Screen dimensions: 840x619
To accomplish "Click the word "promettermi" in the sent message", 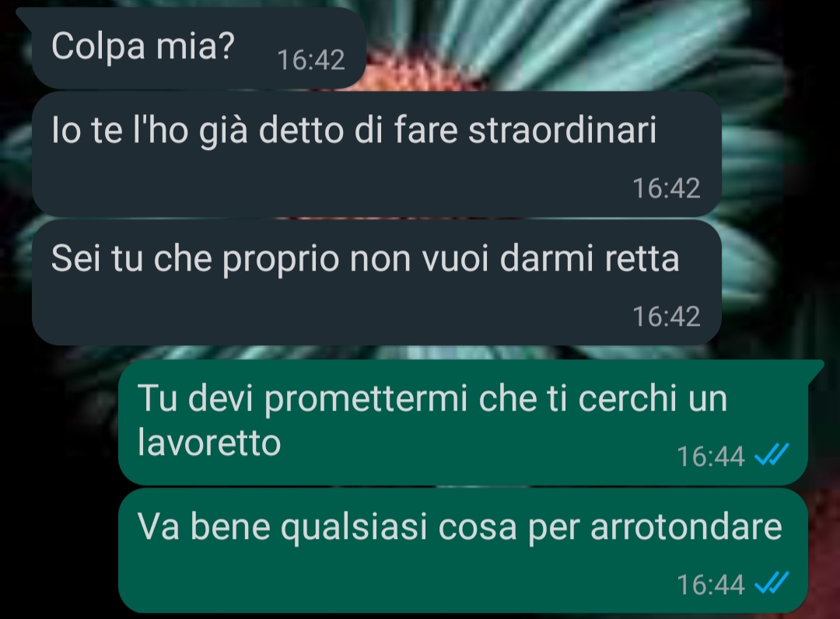I will coord(366,400).
